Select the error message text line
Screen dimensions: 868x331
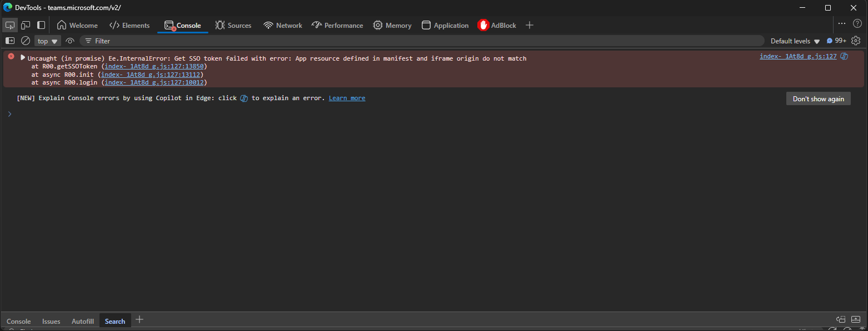tap(277, 58)
